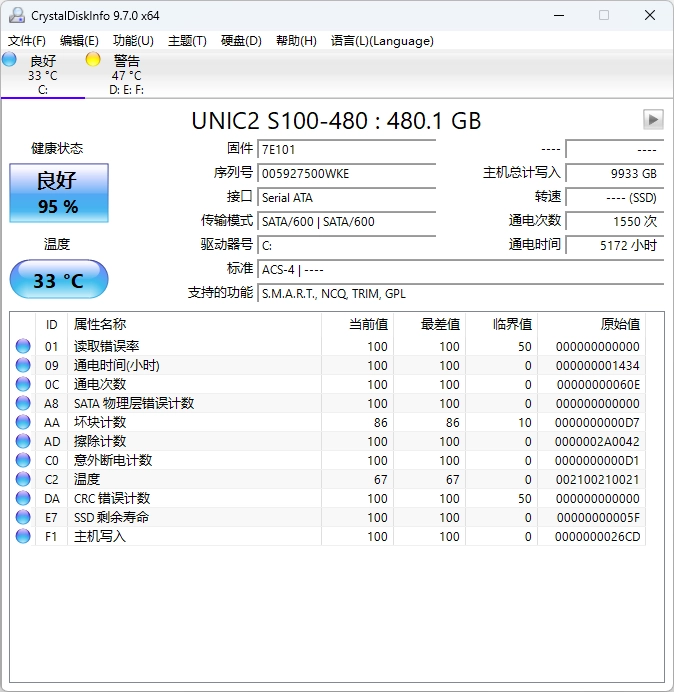Click the yellow warning orb for D: E: F:
Viewport: 674px width, 692px height.
click(93, 59)
